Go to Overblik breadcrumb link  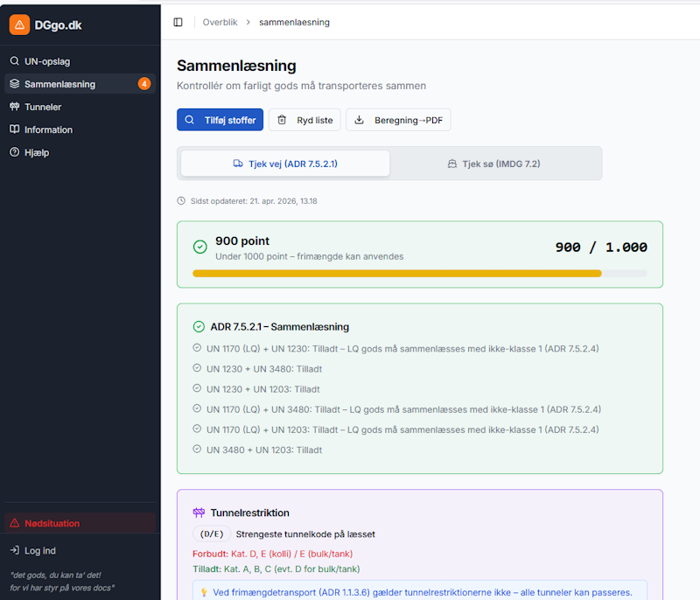[x=220, y=22]
